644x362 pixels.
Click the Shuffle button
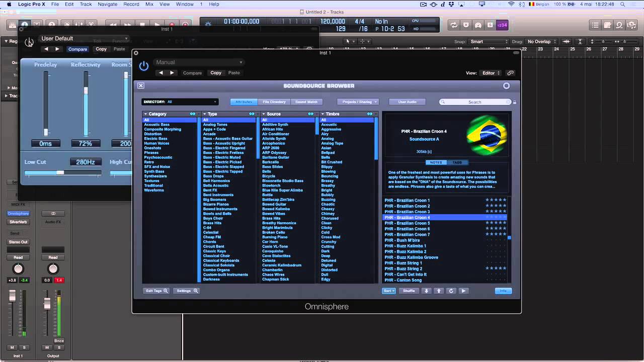(x=409, y=291)
